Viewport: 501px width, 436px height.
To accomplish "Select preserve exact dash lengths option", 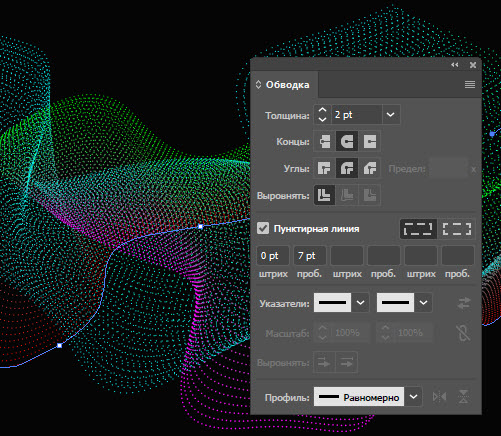I will 418,229.
